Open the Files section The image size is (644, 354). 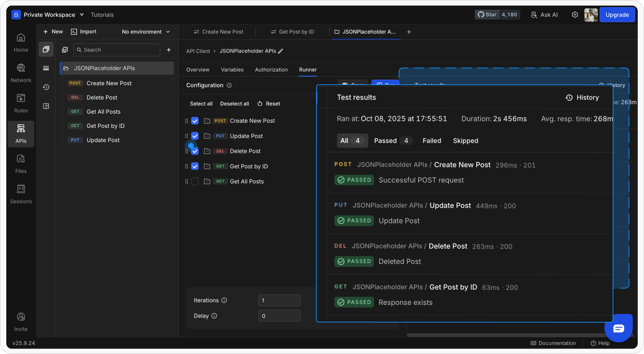(x=21, y=163)
